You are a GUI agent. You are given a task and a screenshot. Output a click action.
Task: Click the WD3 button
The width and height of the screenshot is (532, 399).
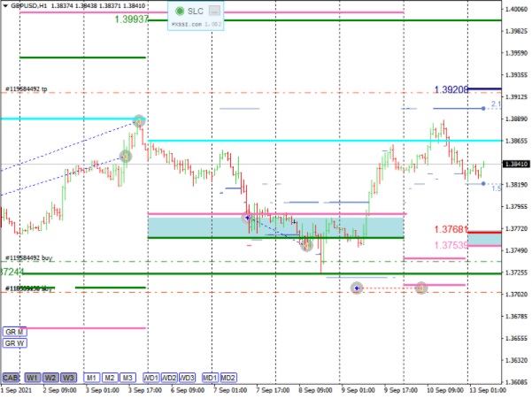click(x=187, y=377)
